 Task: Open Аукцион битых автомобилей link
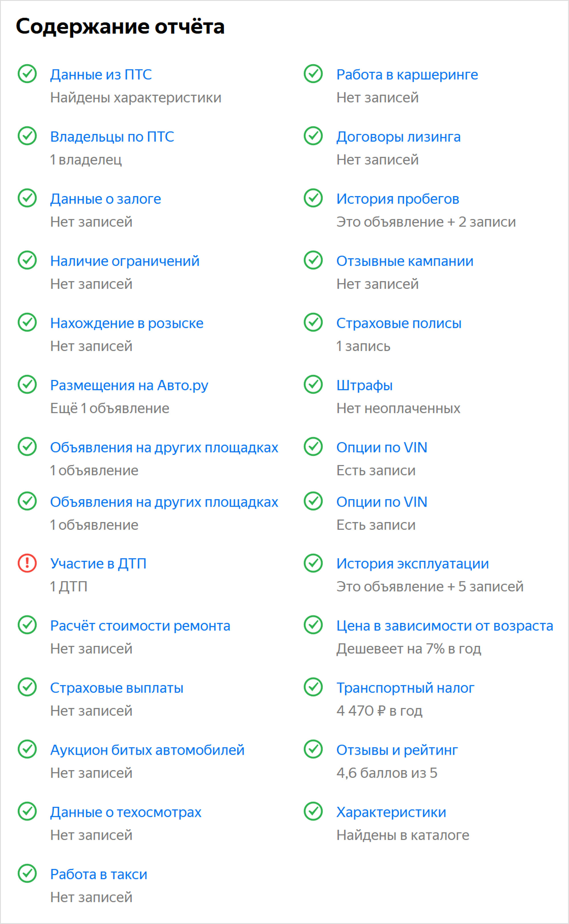[x=148, y=750]
